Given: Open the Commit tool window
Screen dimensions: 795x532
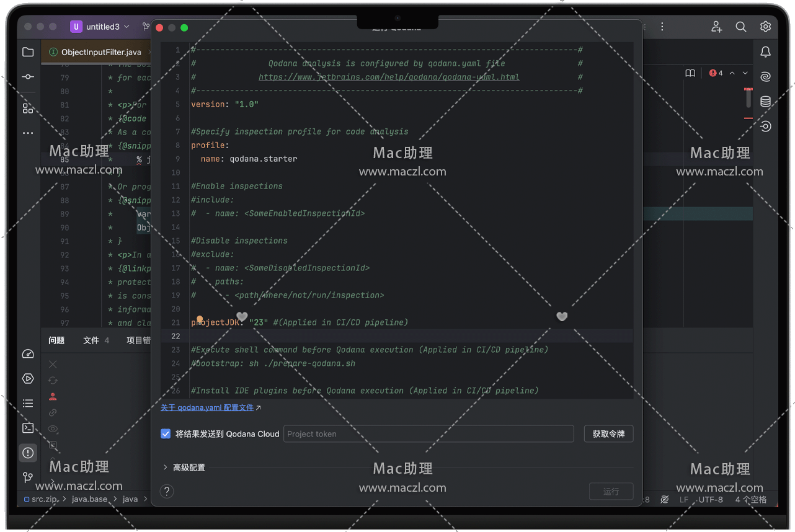Looking at the screenshot, I should coord(28,77).
